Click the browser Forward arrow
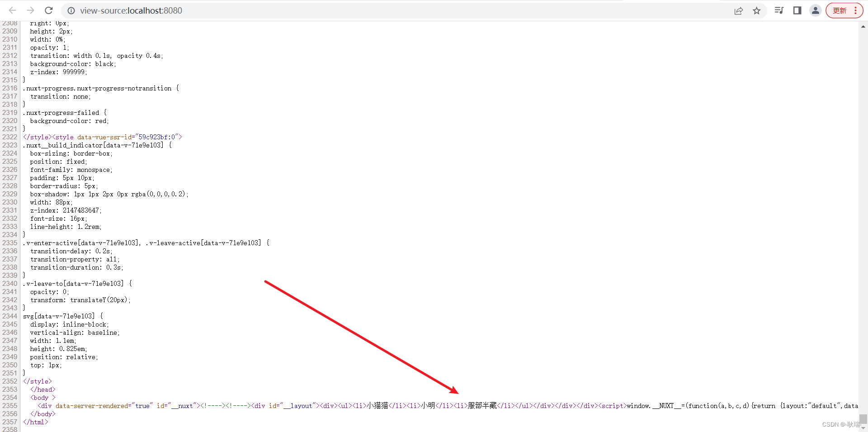Screen dimensions: 868x432 point(30,10)
